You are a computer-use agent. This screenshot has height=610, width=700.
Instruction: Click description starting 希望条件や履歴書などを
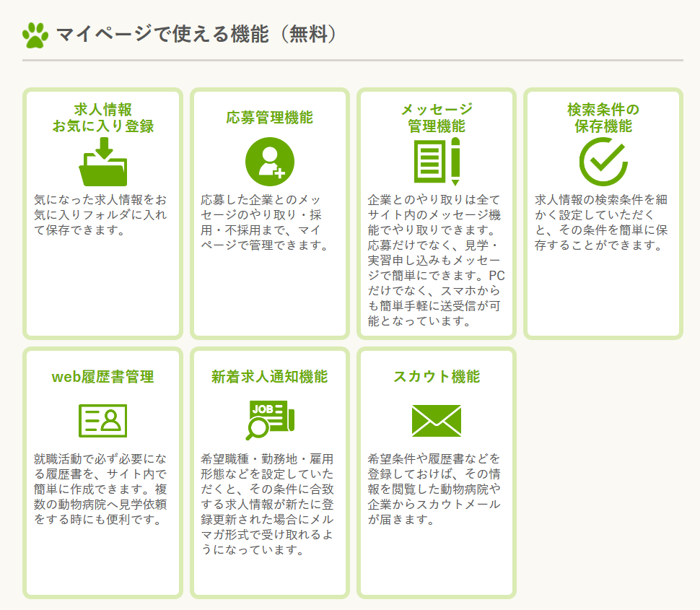[x=434, y=489]
